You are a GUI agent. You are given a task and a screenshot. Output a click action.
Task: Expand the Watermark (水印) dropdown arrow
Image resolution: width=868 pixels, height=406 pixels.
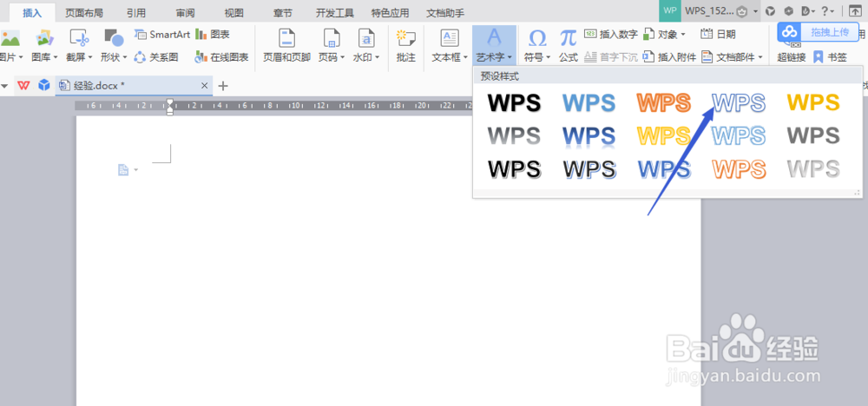(x=377, y=57)
